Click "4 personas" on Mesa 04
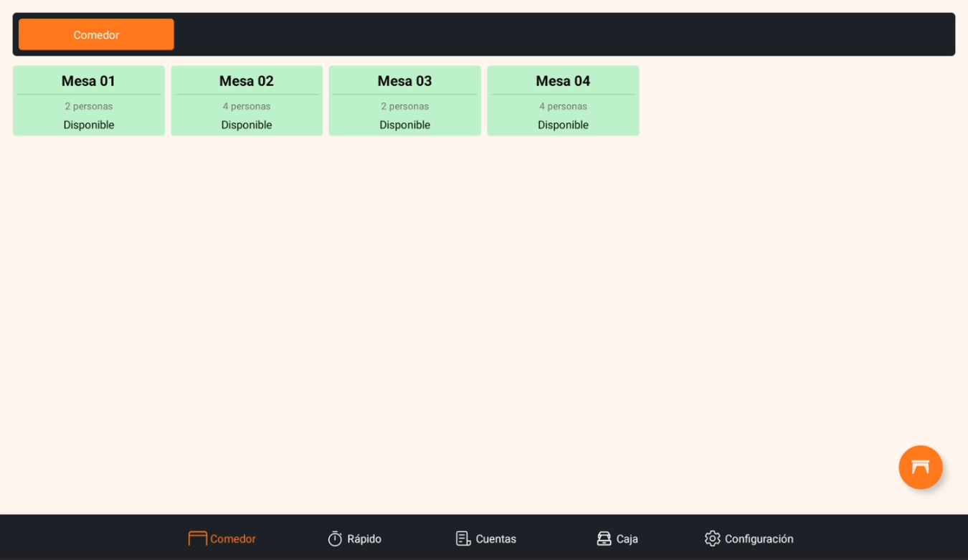Screen dimensions: 968x560 pyautogui.click(x=563, y=106)
